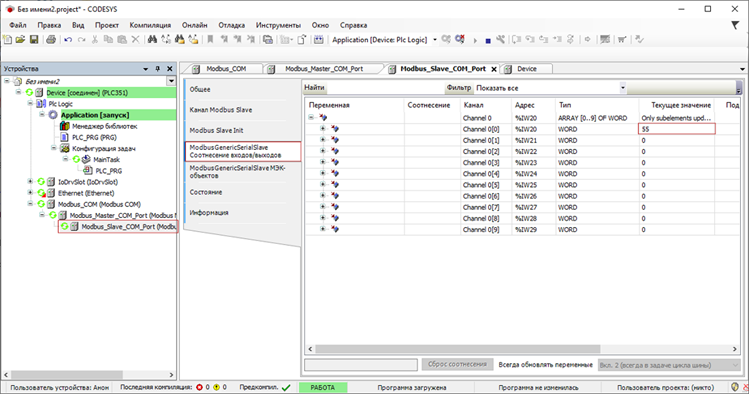Click the wrench tool icon in toolbar

[x=500, y=40]
